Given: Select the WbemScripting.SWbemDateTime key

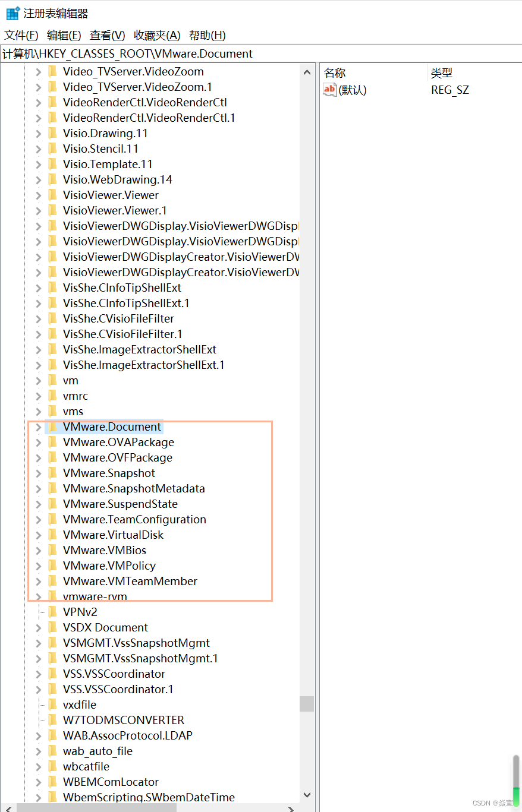Looking at the screenshot, I should click(x=149, y=798).
